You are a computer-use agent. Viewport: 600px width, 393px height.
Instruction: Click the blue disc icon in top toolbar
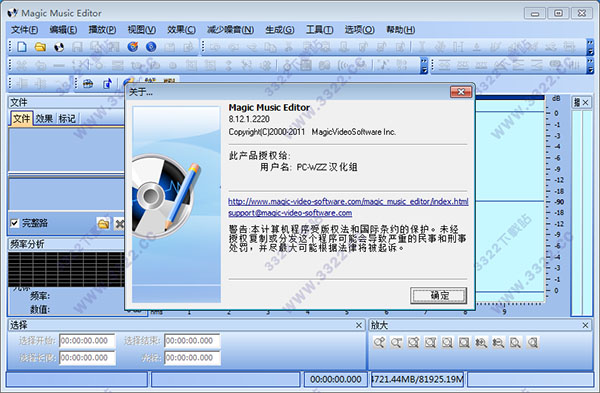pyautogui.click(x=151, y=47)
